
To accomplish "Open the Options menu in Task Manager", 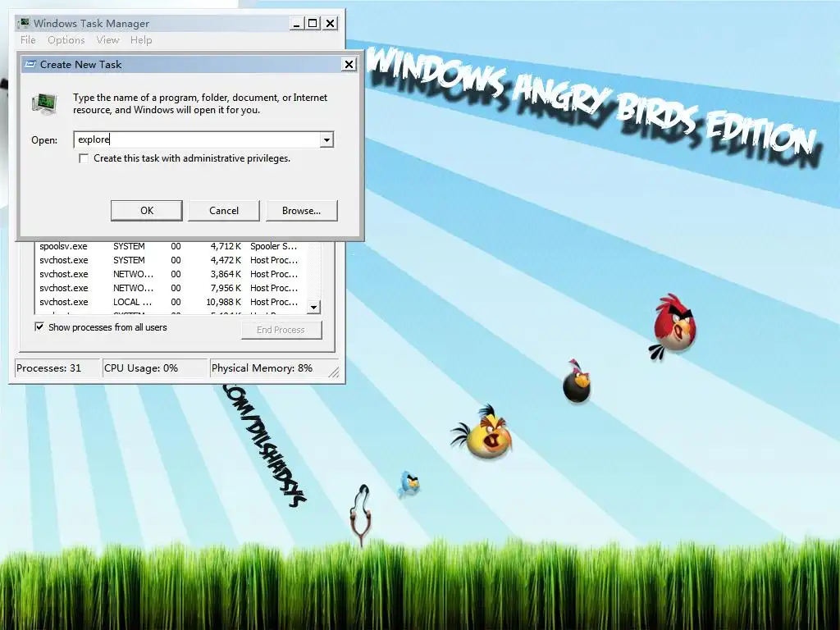I will [x=66, y=40].
